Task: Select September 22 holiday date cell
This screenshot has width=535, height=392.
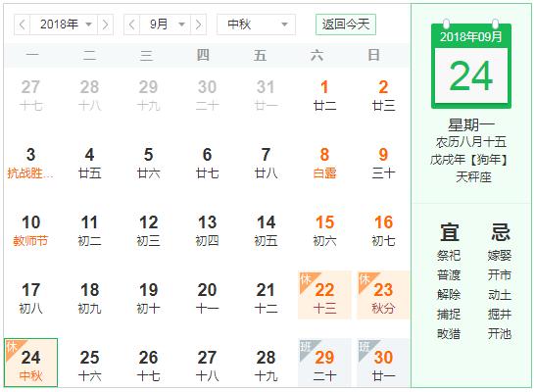Action: pyautogui.click(x=324, y=295)
